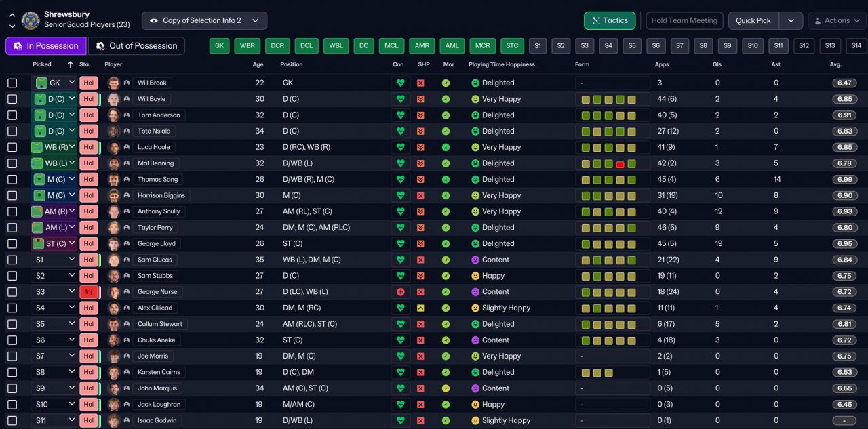Click Will Brook's red match sharpness icon

(x=420, y=83)
